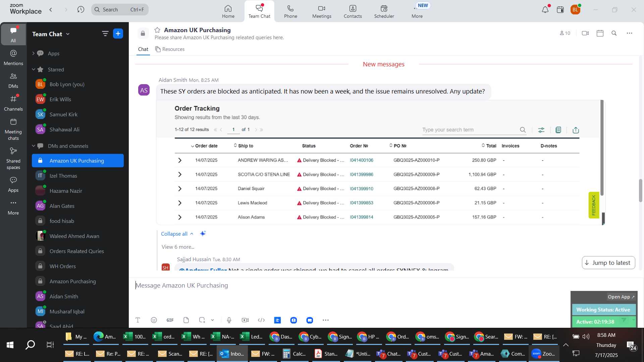644x362 pixels.
Task: Open Meeting chats in the sidebar
Action: pyautogui.click(x=13, y=129)
